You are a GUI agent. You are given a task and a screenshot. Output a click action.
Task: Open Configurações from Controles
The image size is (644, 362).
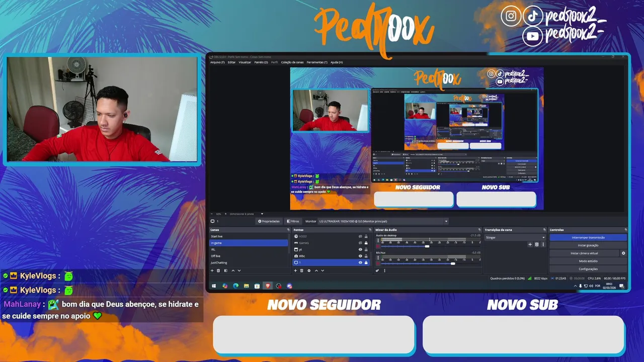[588, 269]
